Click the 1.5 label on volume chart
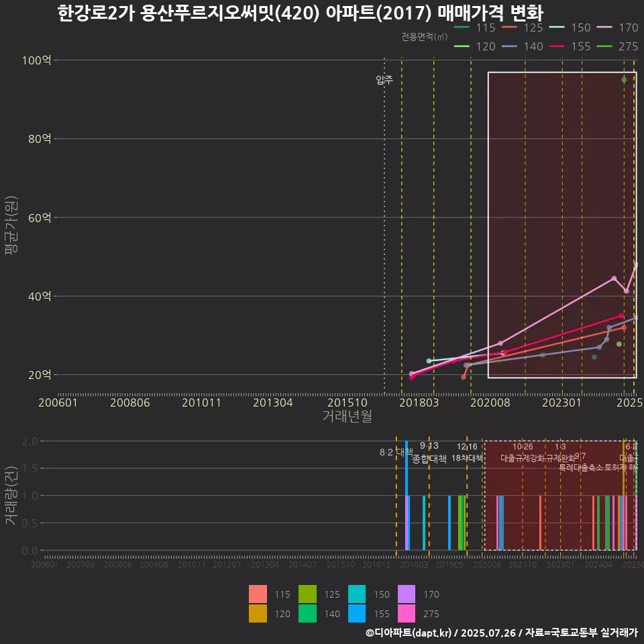The height and width of the screenshot is (644, 644). (x=30, y=469)
